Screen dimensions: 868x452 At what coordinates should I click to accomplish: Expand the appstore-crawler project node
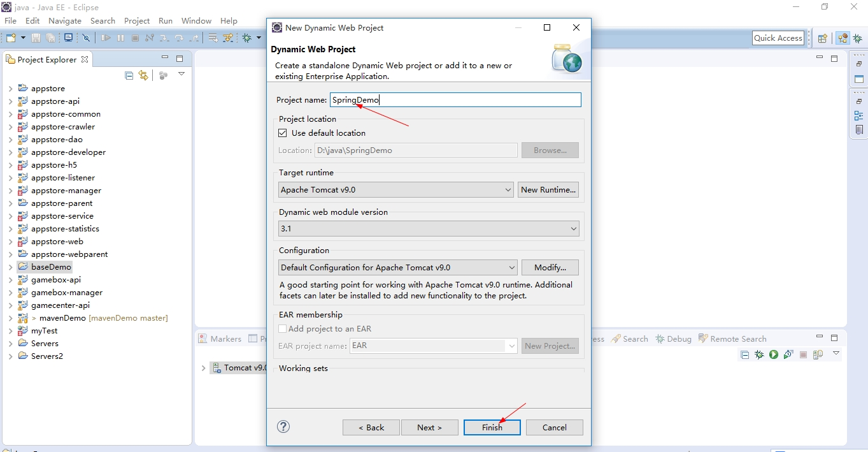10,127
